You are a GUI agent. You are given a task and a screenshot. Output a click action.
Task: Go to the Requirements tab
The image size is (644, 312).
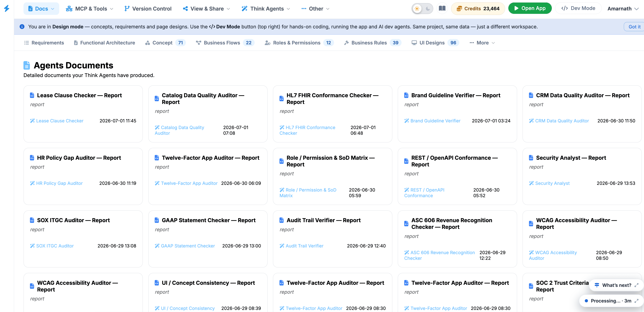click(x=44, y=43)
